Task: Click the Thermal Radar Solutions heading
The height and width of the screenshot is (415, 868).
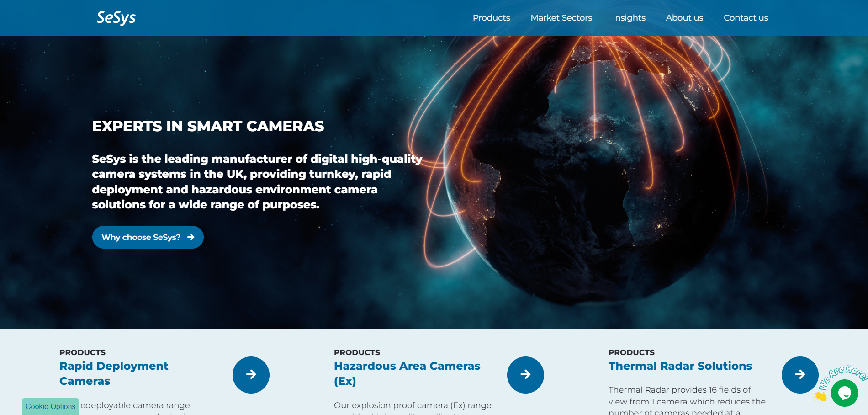Action: click(680, 366)
